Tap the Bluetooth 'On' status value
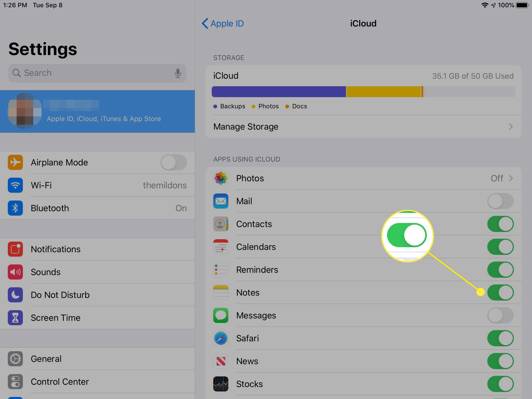The width and height of the screenshot is (532, 399). pos(181,208)
